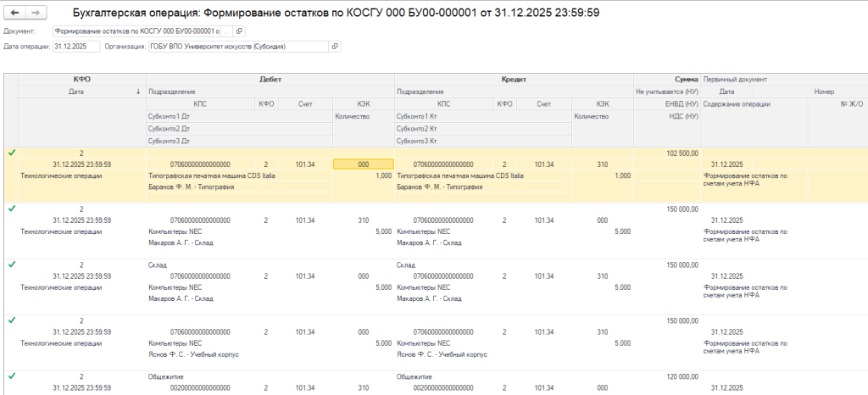Go back with the left arrow button
The height and width of the screenshot is (395, 868).
[15, 12]
